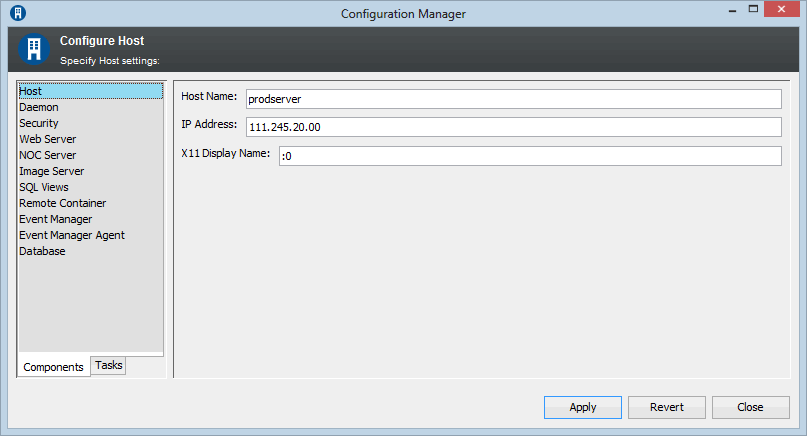
Task: Close the window with red X
Action: pyautogui.click(x=781, y=9)
